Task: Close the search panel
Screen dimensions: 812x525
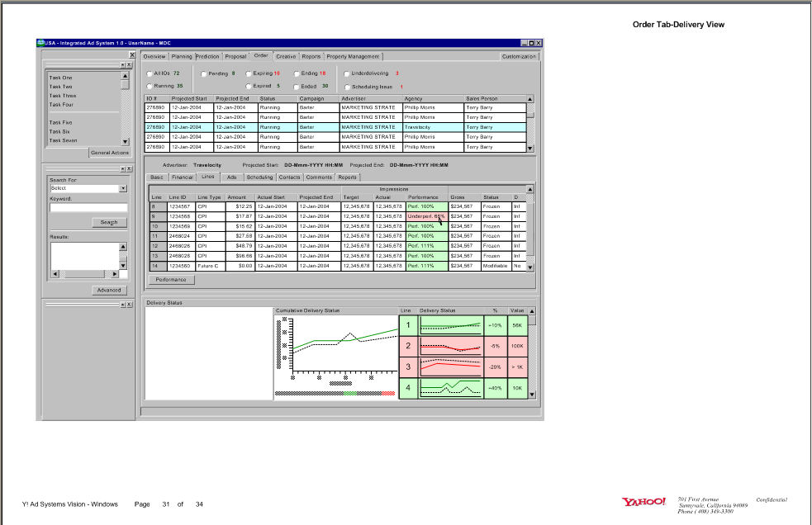Action: tap(129, 168)
